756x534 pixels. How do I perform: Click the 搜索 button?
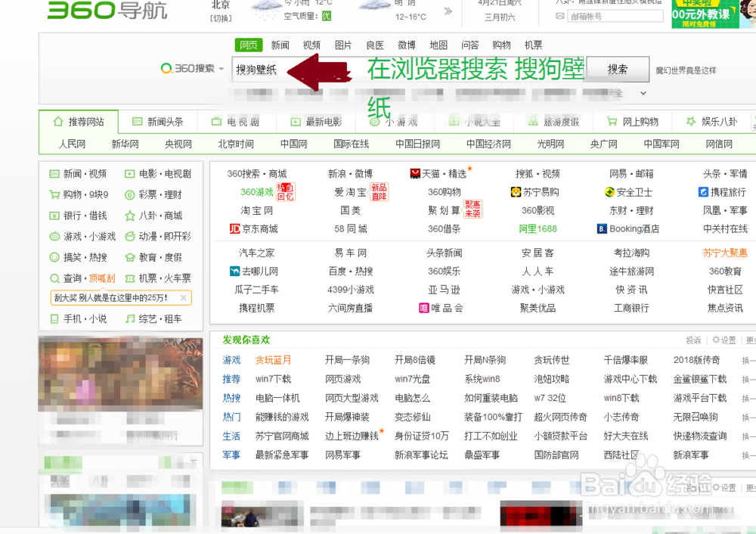point(617,69)
